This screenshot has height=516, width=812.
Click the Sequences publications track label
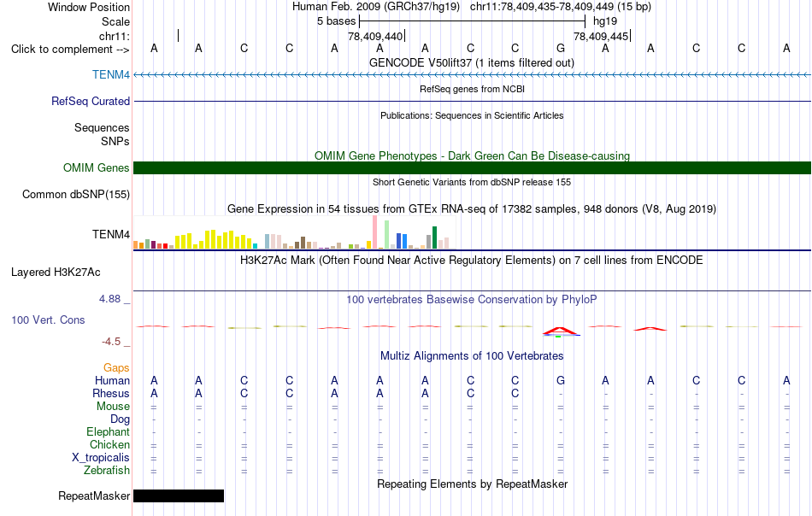pos(102,127)
